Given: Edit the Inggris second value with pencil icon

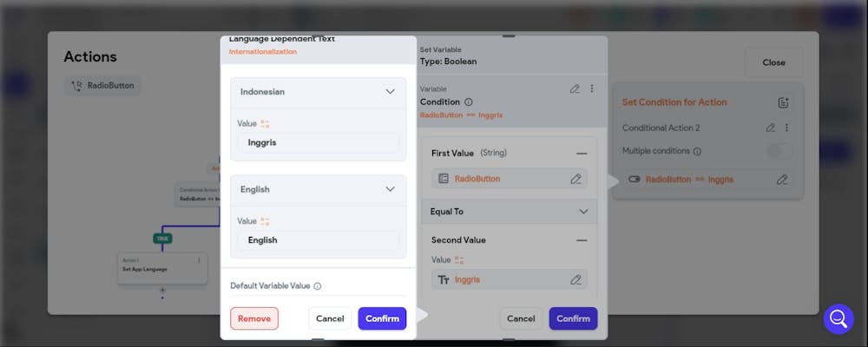Looking at the screenshot, I should (x=575, y=279).
